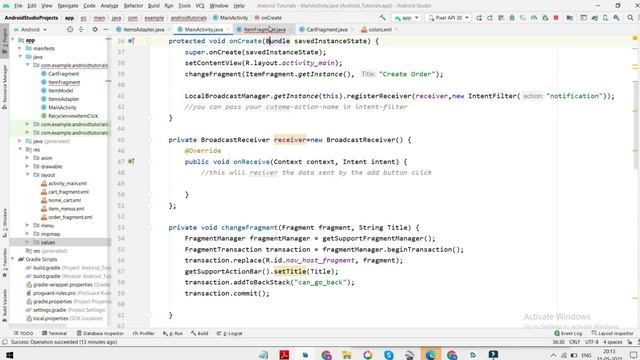Click the override gutter icon beside onReceive

point(131,162)
